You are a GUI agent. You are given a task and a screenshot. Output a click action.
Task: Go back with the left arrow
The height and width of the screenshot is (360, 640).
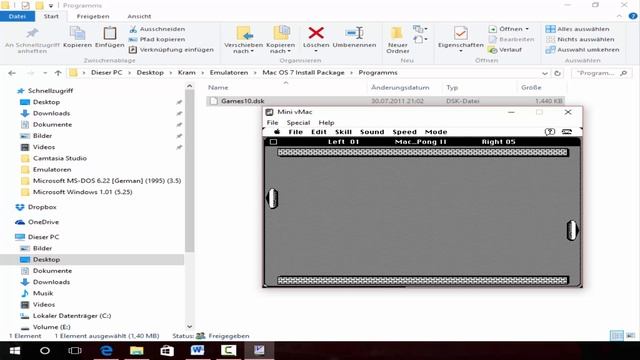click(12, 73)
